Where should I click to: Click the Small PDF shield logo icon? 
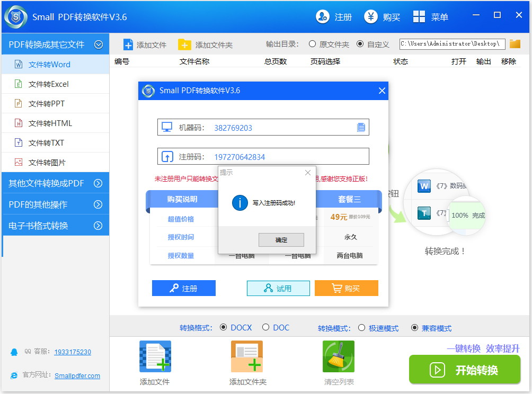(x=15, y=17)
